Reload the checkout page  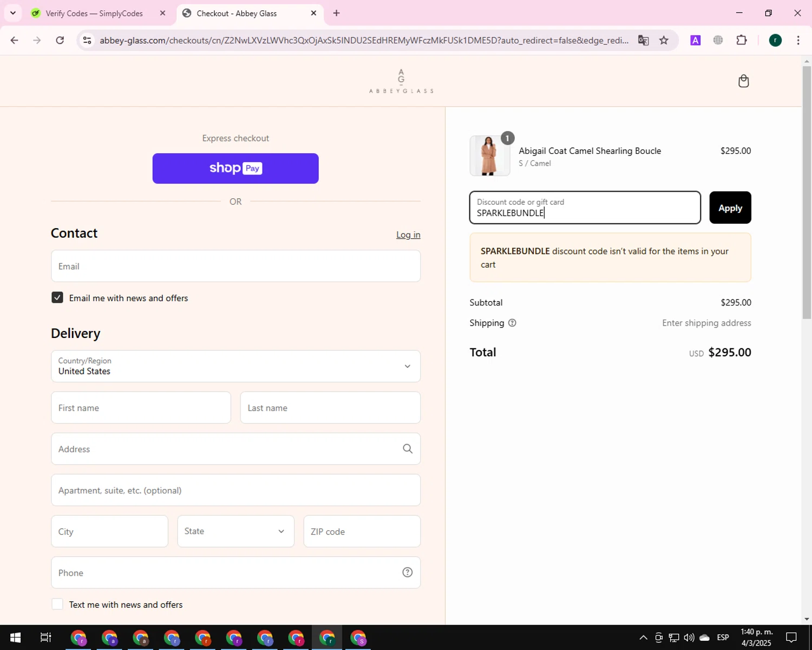(60, 40)
